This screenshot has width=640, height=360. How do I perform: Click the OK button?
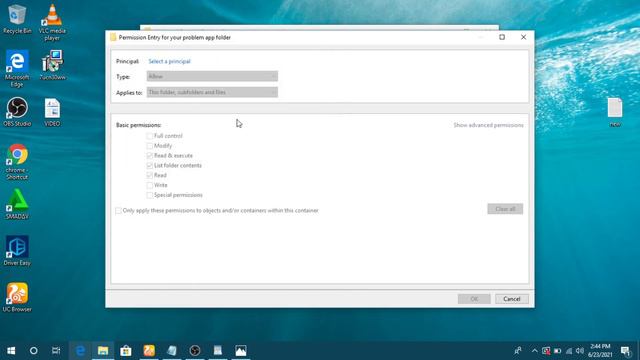coord(474,299)
